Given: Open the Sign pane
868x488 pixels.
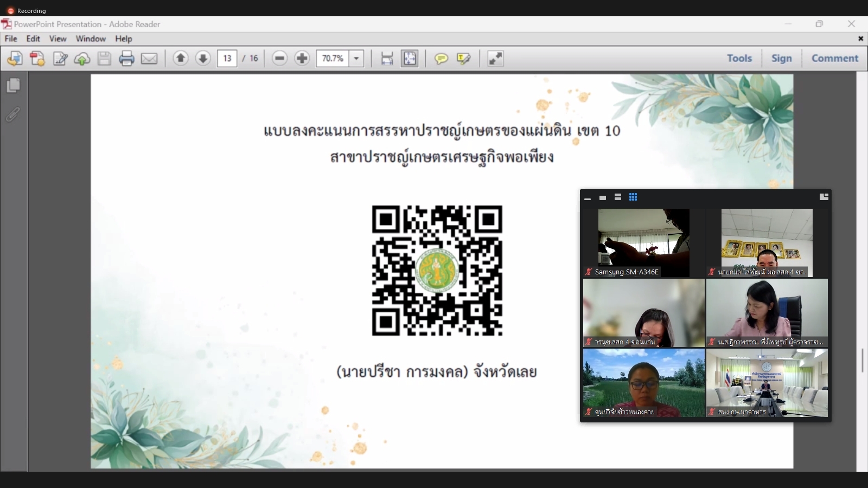Looking at the screenshot, I should coord(782,58).
